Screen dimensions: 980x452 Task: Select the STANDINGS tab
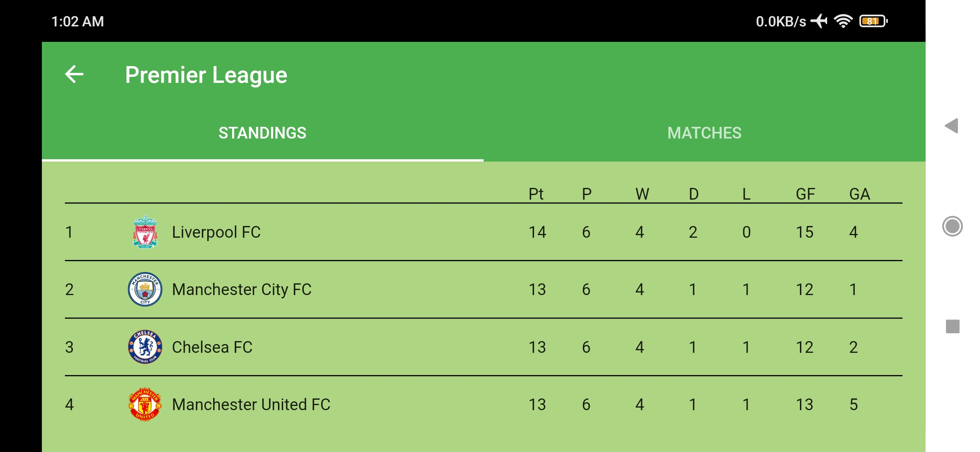(x=263, y=132)
